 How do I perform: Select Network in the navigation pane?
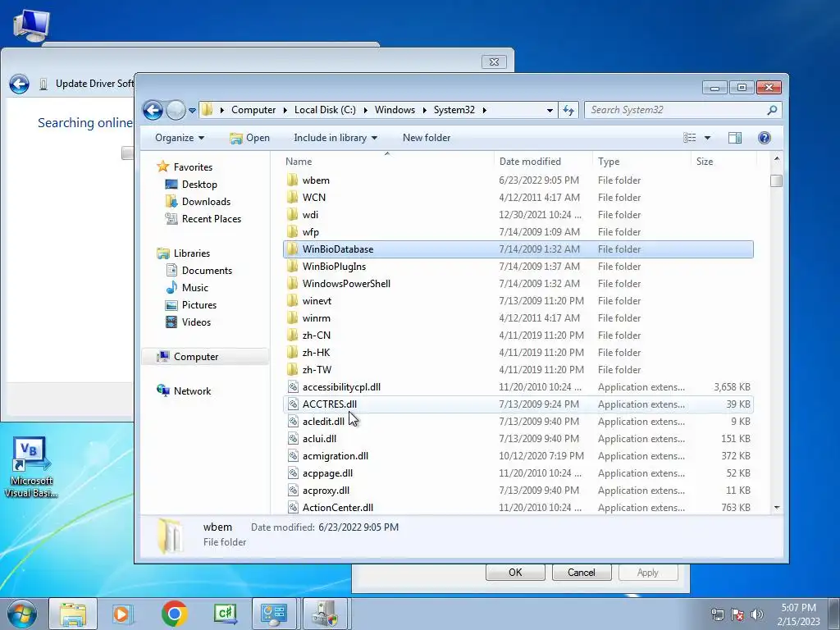pyautogui.click(x=192, y=391)
